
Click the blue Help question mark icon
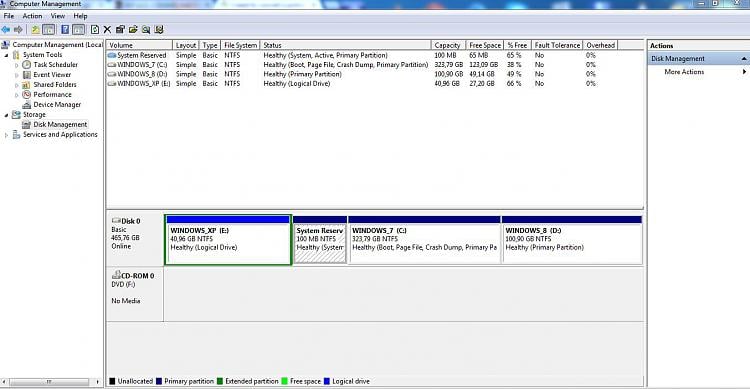pyautogui.click(x=65, y=30)
